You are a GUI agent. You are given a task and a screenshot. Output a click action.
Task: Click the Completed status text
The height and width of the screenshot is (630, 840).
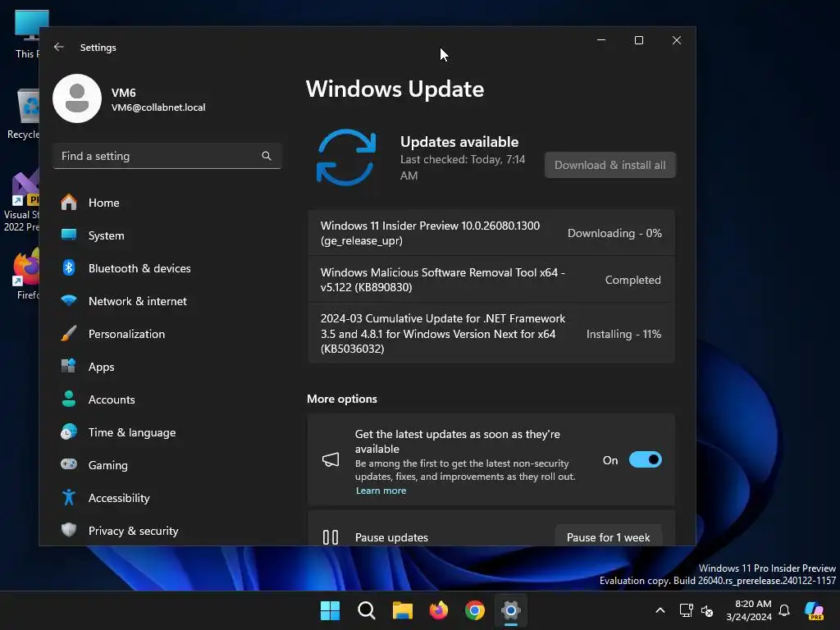coord(632,280)
